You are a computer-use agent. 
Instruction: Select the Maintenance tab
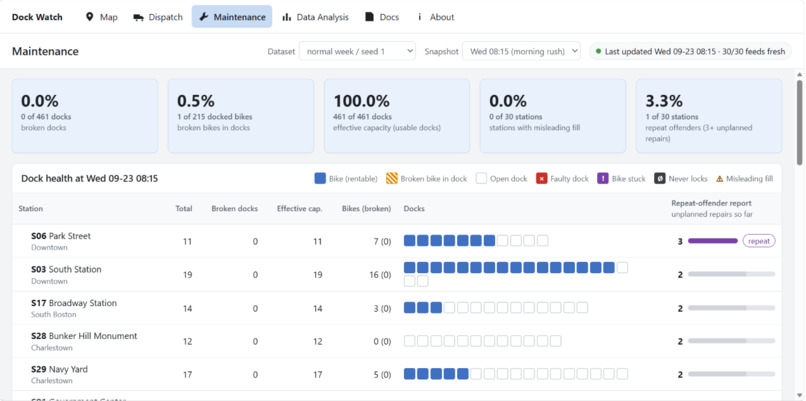pyautogui.click(x=232, y=17)
